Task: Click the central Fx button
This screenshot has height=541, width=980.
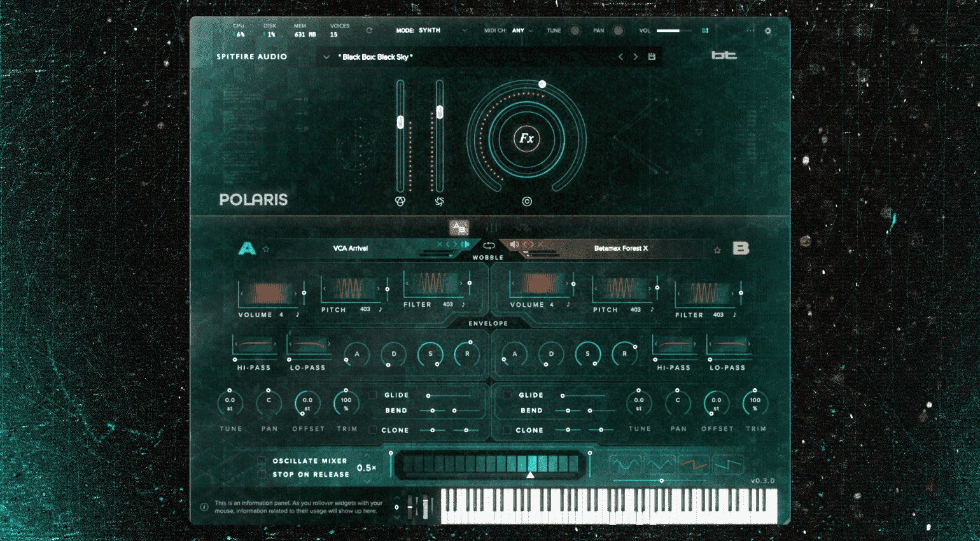Action: [x=526, y=138]
